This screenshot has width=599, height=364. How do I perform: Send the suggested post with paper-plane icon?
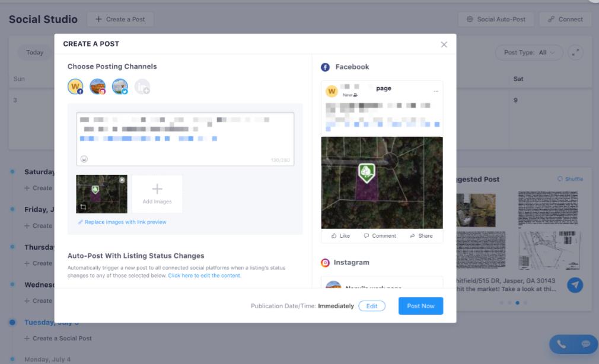(x=575, y=285)
